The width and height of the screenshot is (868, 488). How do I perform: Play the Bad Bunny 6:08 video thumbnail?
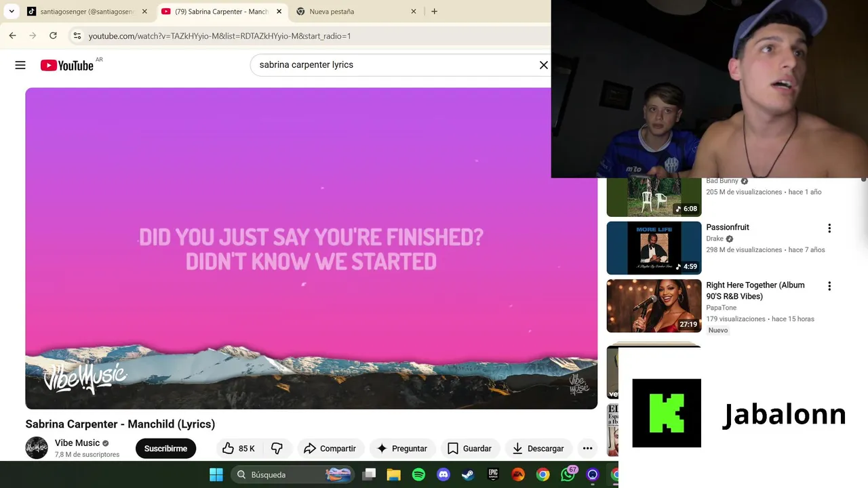(654, 197)
